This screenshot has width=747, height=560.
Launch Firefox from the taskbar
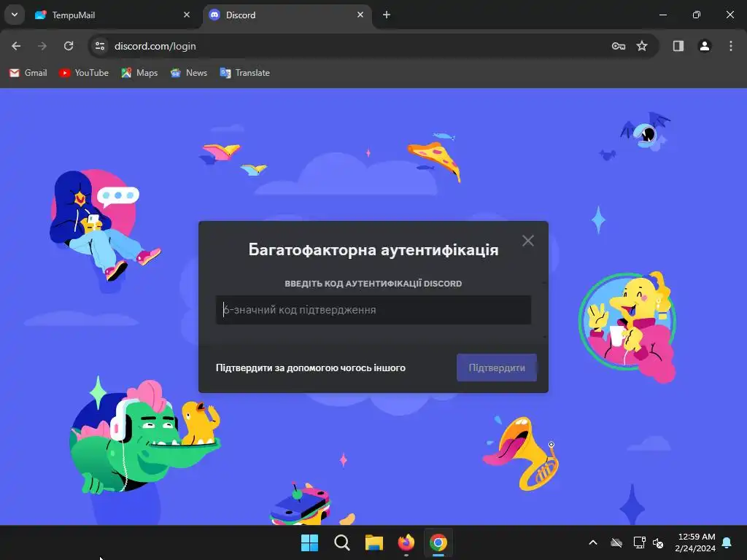(406, 542)
